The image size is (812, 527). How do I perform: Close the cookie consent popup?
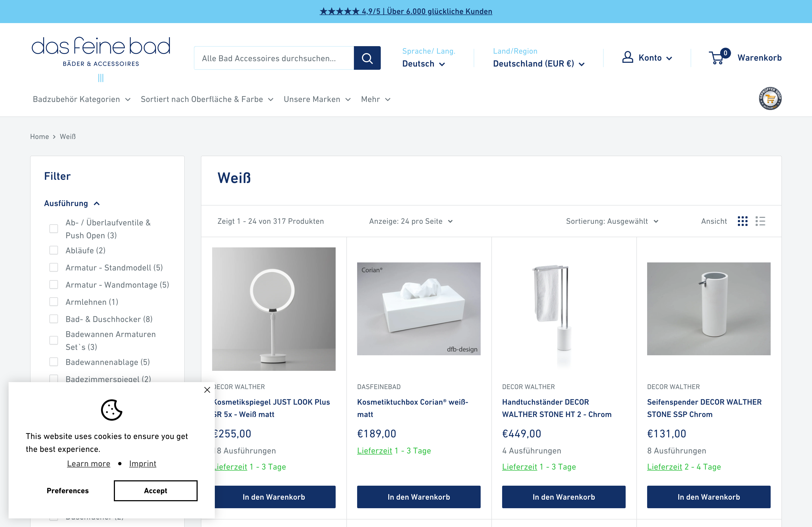click(x=207, y=390)
